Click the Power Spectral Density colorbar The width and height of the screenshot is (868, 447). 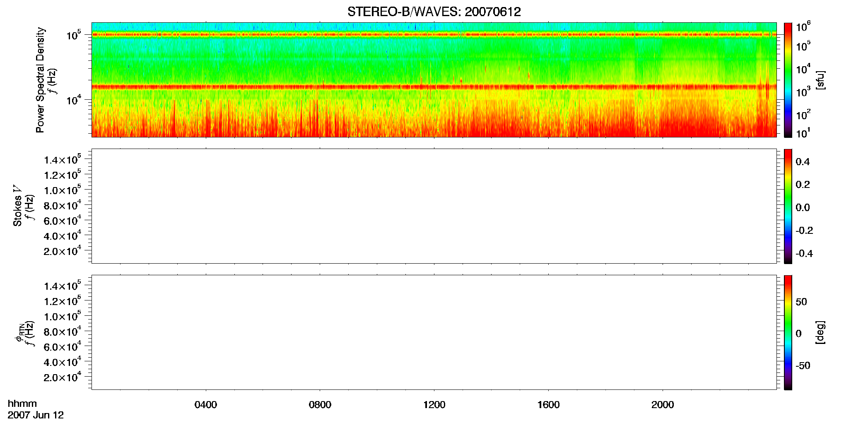click(788, 80)
